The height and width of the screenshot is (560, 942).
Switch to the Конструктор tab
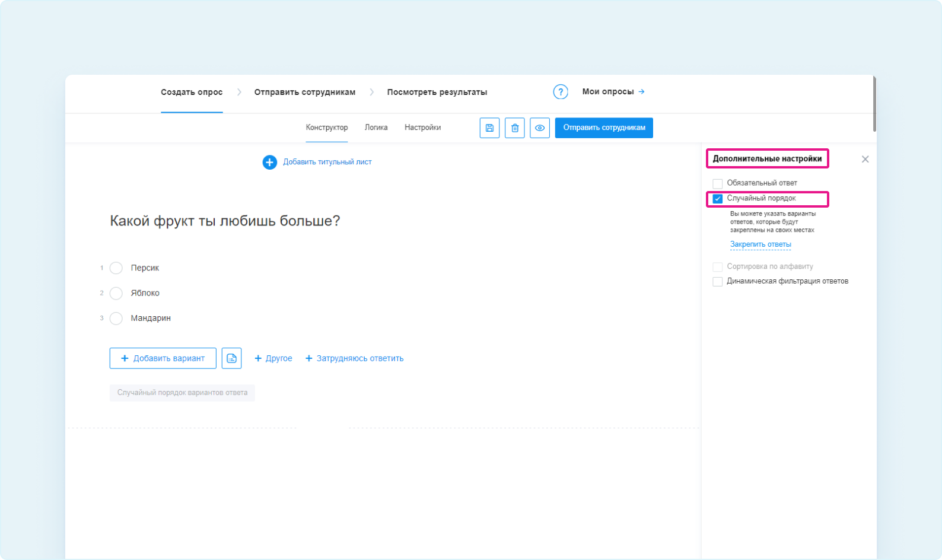[x=327, y=128]
